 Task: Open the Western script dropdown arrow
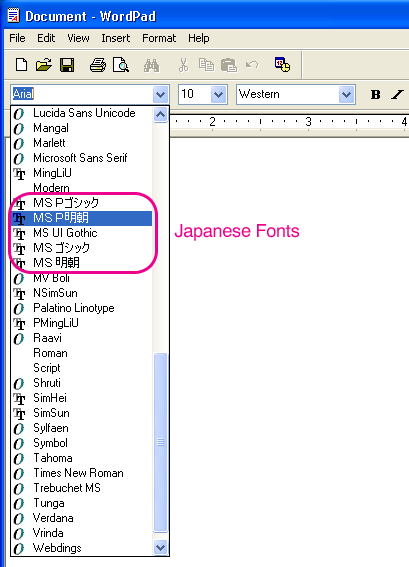tap(346, 95)
